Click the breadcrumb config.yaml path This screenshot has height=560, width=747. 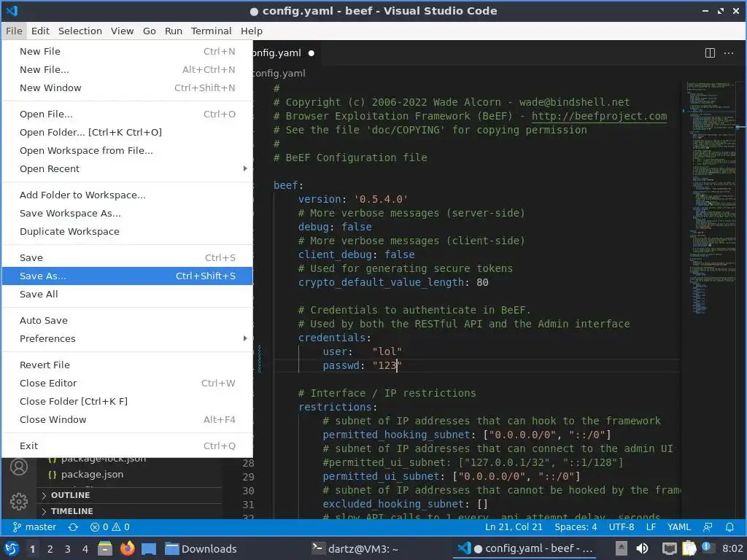pyautogui.click(x=279, y=74)
